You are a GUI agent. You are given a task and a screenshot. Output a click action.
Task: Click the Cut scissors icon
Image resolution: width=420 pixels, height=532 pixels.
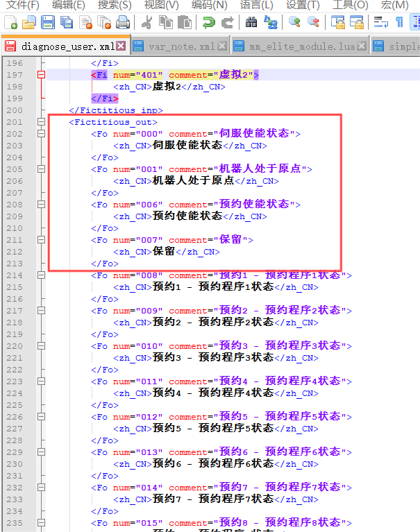pos(147,23)
